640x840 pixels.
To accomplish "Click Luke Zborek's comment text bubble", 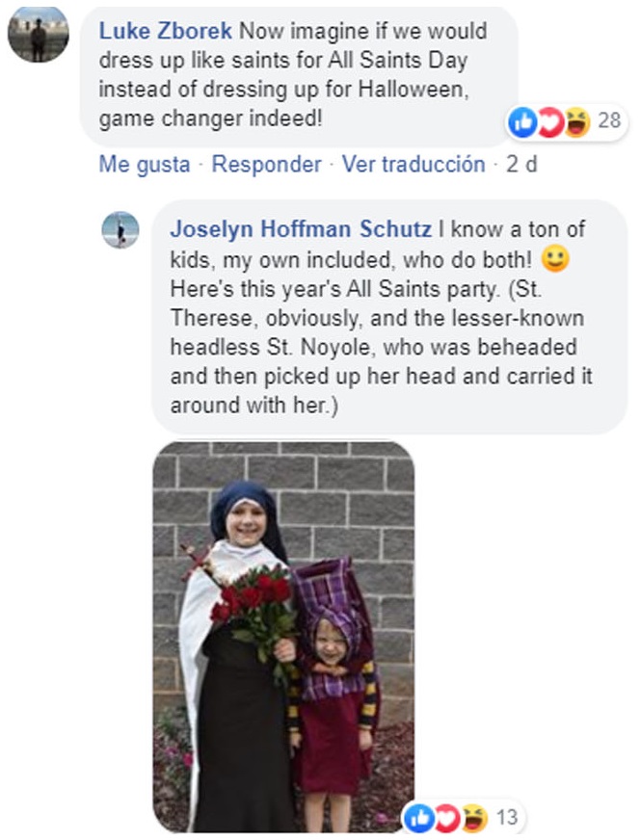I will coord(299,76).
